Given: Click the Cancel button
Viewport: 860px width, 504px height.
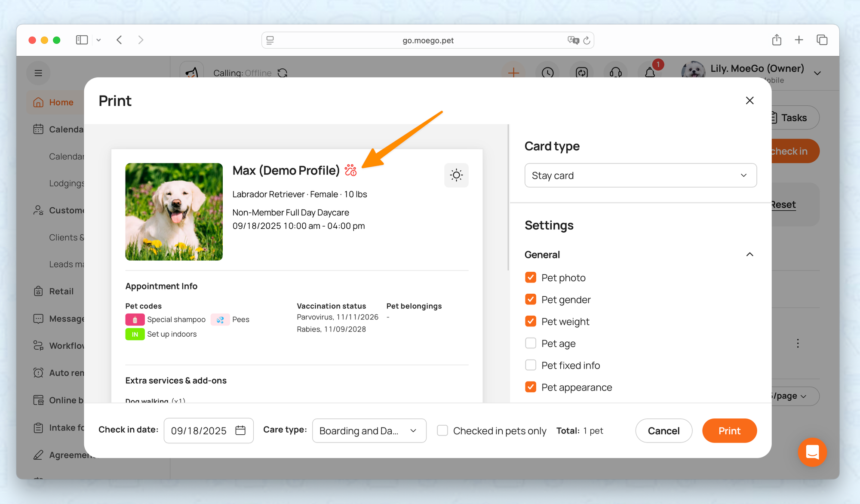Looking at the screenshot, I should click(x=663, y=430).
